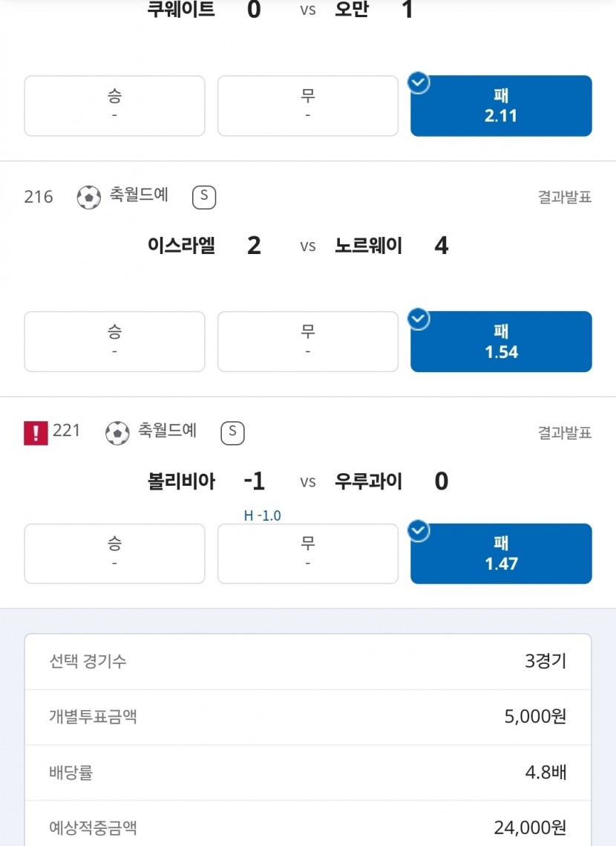Image resolution: width=616 pixels, height=846 pixels.
Task: Toggle the 패 2.11 pick for Kuwait vs Oman
Action: pos(501,105)
